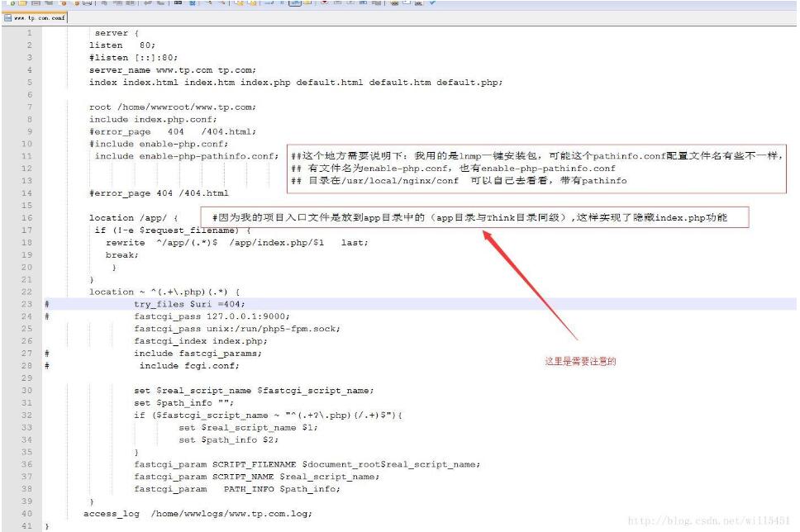This screenshot has width=800, height=532.
Task: Click the fastcgi_pass unix socket line
Action: click(236, 329)
